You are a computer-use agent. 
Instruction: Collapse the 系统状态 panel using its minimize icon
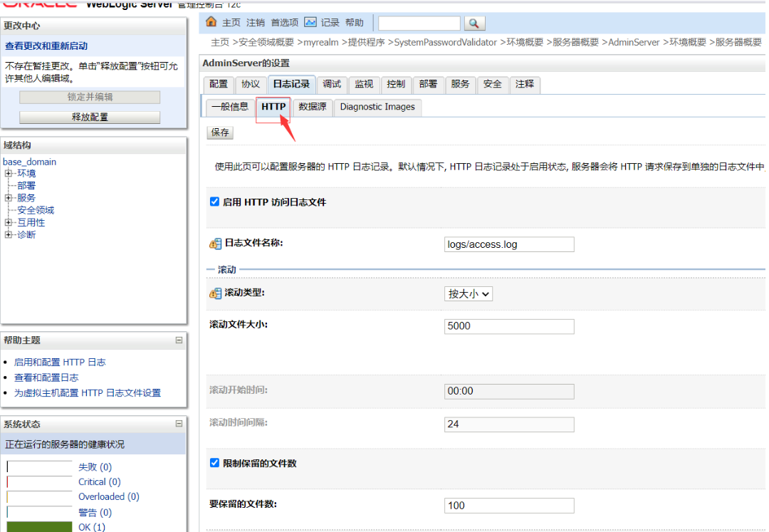pyautogui.click(x=179, y=424)
